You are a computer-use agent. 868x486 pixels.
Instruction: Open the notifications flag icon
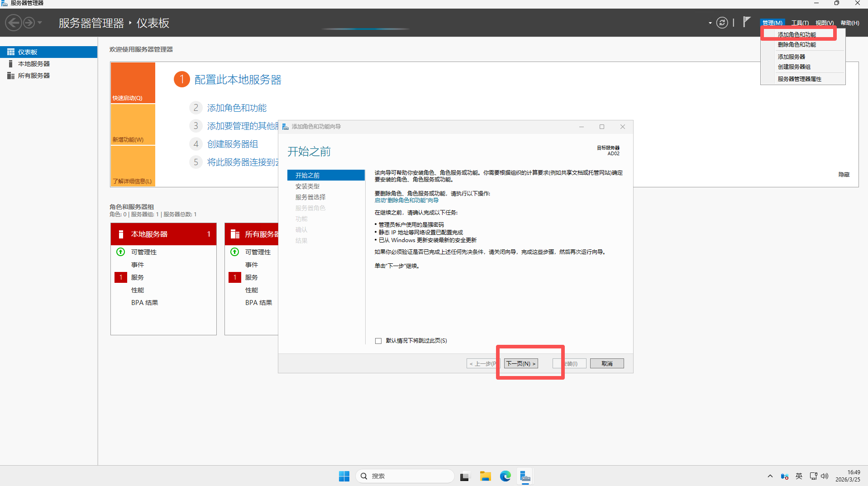pyautogui.click(x=746, y=22)
